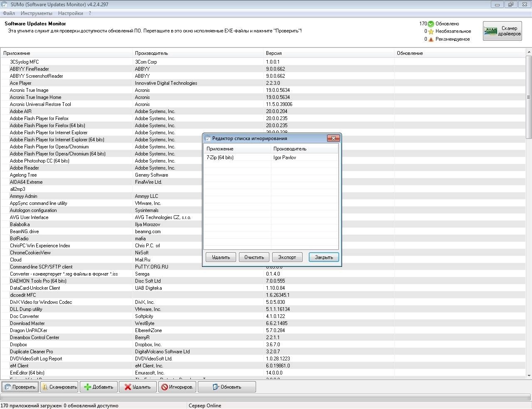Click 0 обновлений доступно status text
The width and height of the screenshot is (532, 409).
(91, 406)
